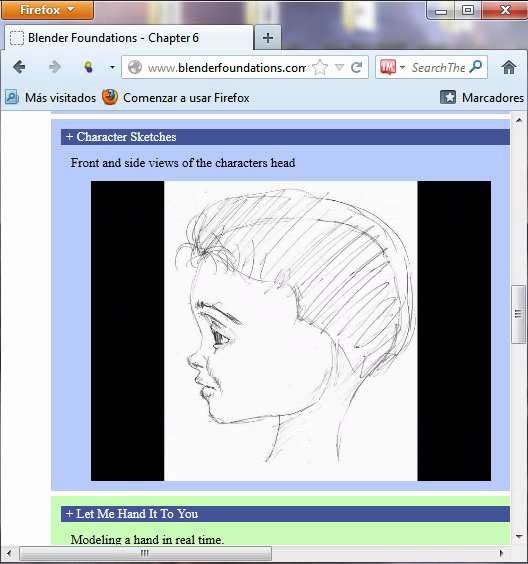Image resolution: width=528 pixels, height=564 pixels.
Task: Open the Marcadores bookmarks button
Action: point(482,97)
